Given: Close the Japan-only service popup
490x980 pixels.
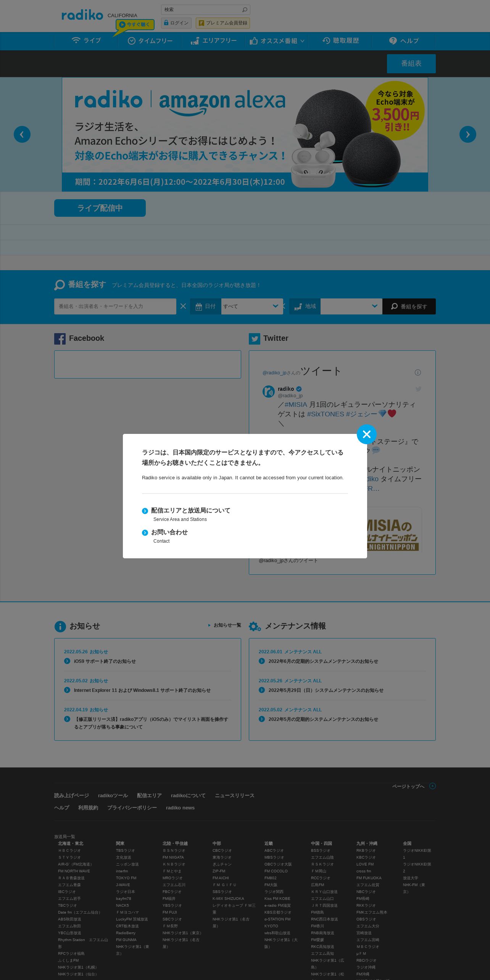Looking at the screenshot, I should (x=367, y=434).
